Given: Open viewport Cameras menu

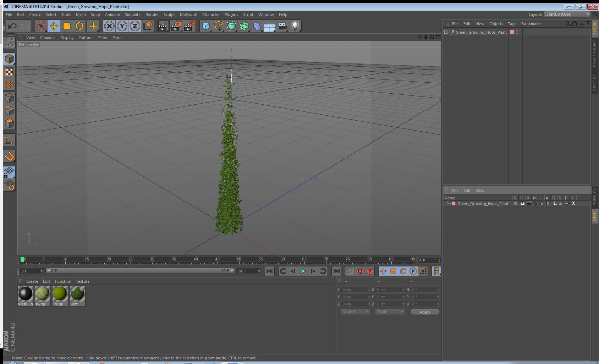Looking at the screenshot, I should (48, 38).
